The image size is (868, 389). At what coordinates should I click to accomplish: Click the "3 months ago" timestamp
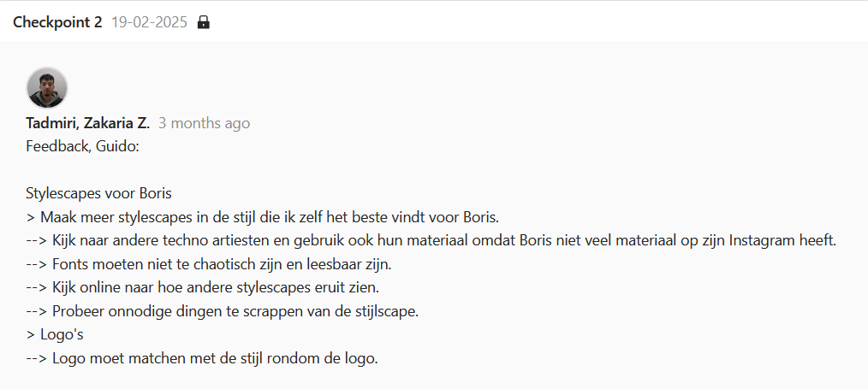coord(205,123)
